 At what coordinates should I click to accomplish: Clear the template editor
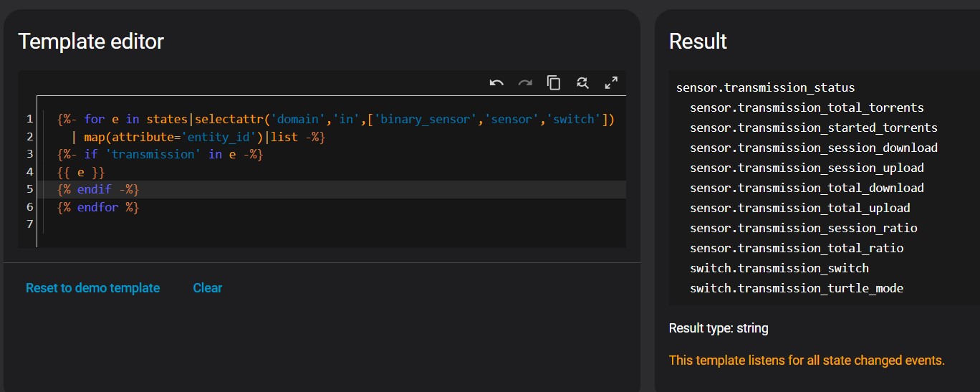pyautogui.click(x=207, y=288)
